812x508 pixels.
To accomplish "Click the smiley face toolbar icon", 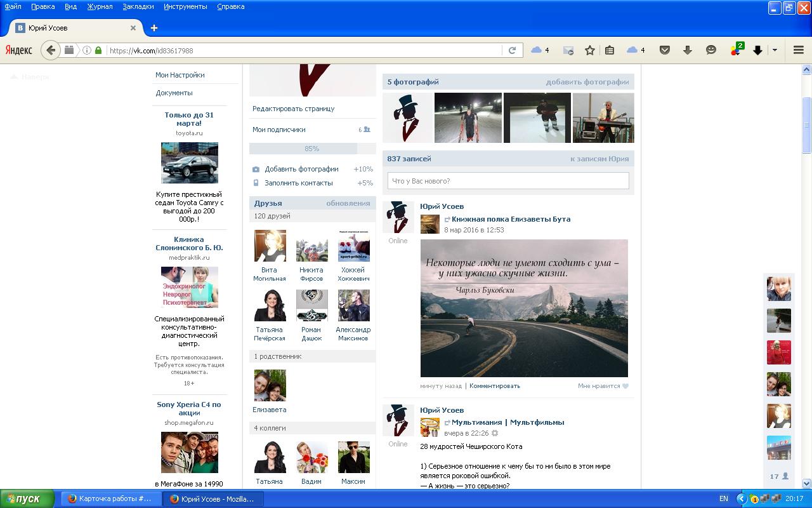I will [711, 50].
